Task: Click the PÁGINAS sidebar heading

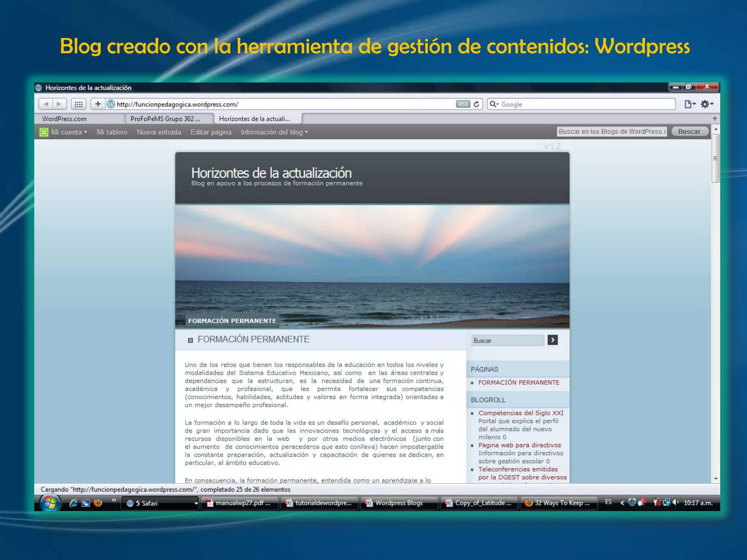Action: point(484,369)
